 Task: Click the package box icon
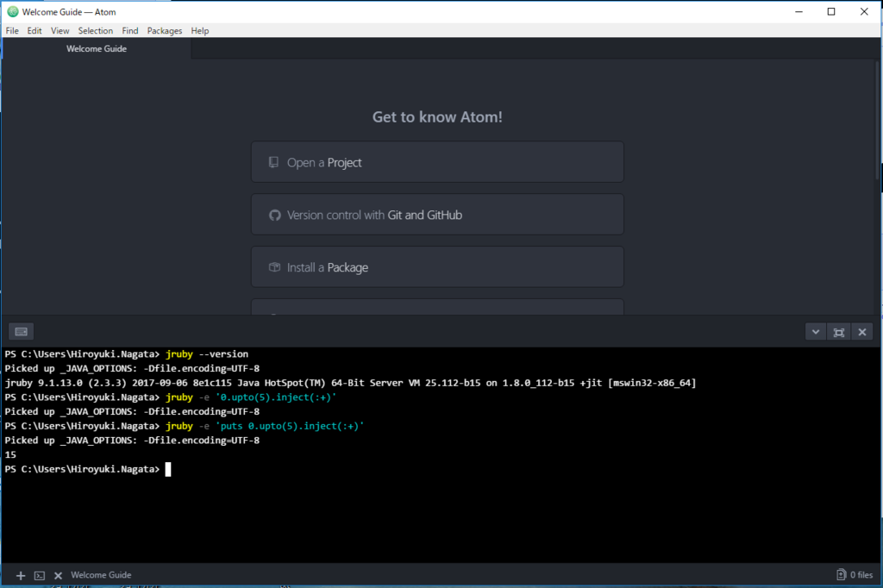[274, 267]
